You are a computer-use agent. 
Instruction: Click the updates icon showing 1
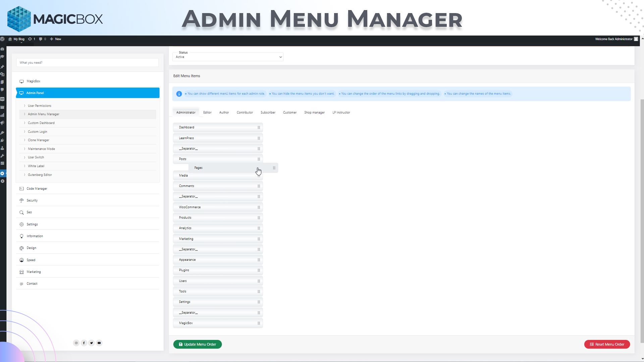(32, 39)
